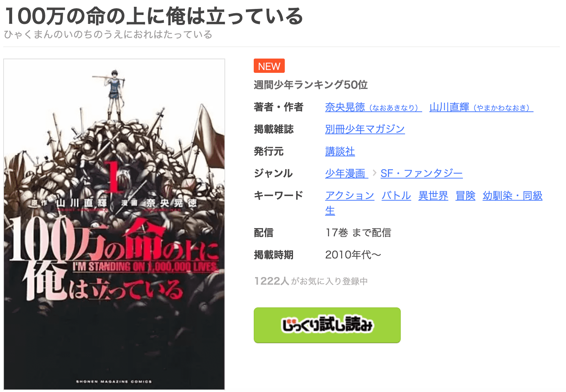Click the hiragana title reading subtitle
This screenshot has height=392, width=566.
pos(108,35)
